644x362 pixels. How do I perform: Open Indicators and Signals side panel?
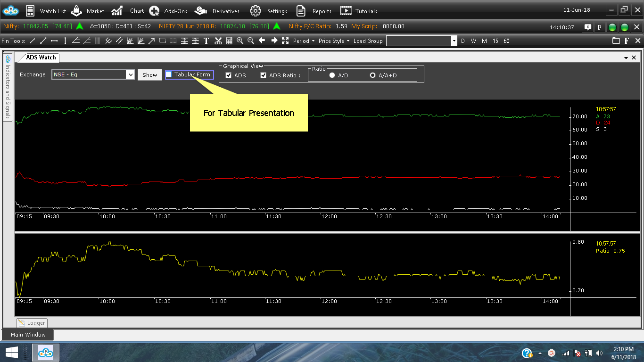8,87
